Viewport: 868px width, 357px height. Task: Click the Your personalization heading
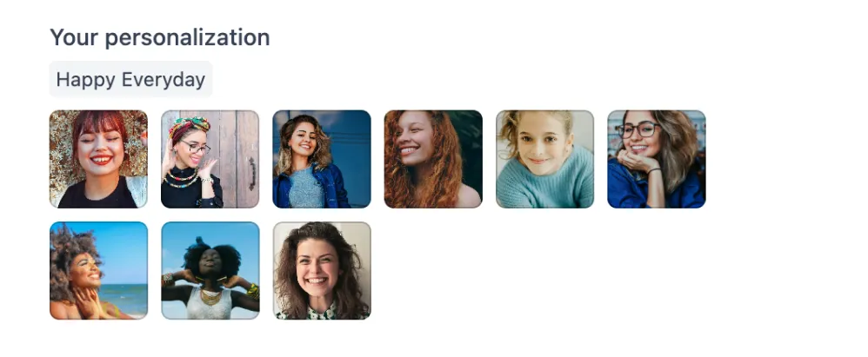point(160,37)
